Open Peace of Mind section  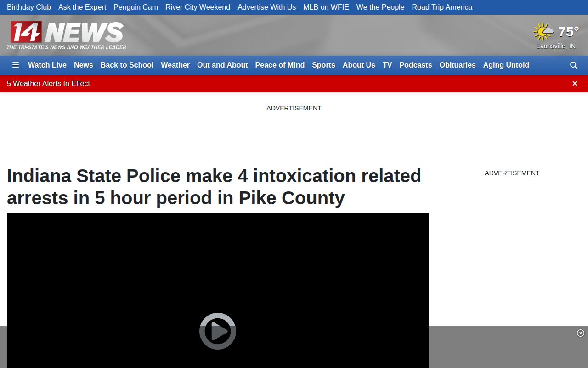[x=280, y=65]
